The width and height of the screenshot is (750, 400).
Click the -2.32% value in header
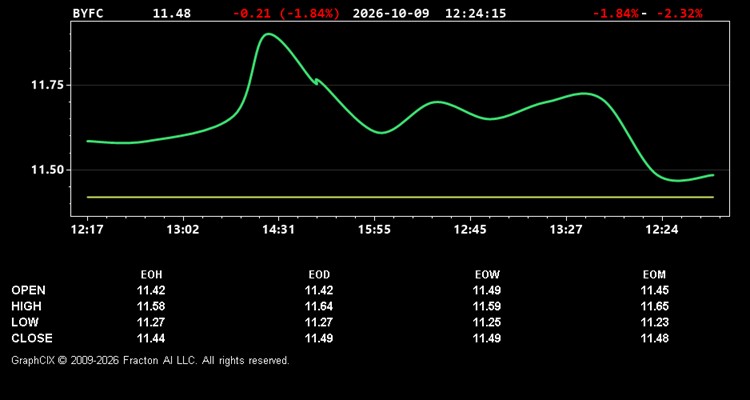tap(680, 13)
